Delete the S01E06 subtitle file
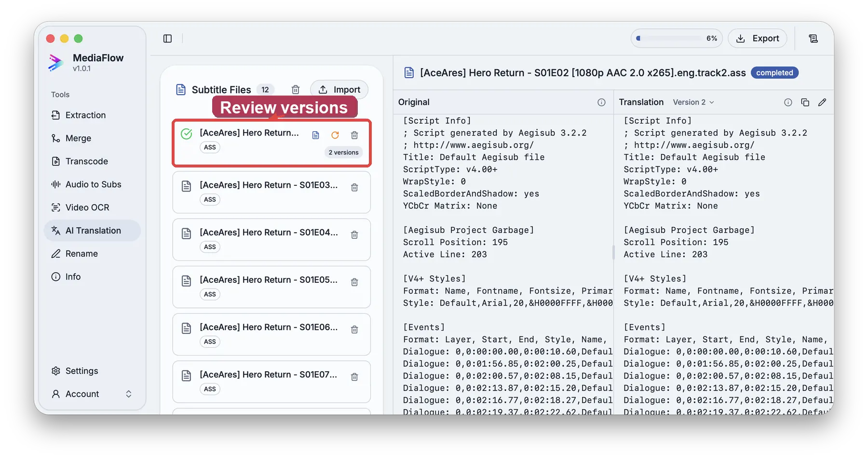868x458 pixels. (x=354, y=329)
